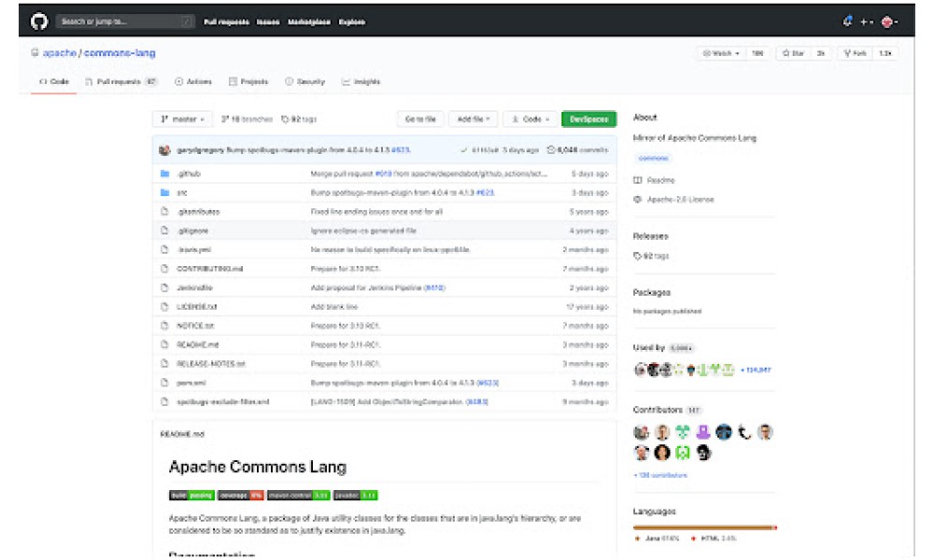
Task: Open Pull requests in top navigation
Action: pyautogui.click(x=226, y=22)
